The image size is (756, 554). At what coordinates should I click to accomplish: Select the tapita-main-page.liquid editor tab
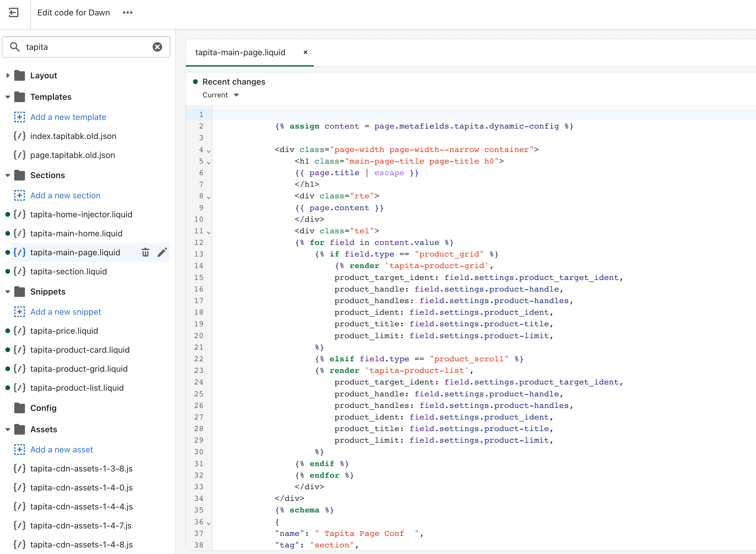pyautogui.click(x=240, y=52)
